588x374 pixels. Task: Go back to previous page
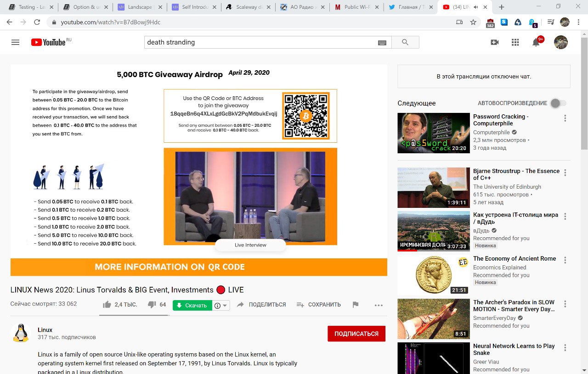(10, 22)
